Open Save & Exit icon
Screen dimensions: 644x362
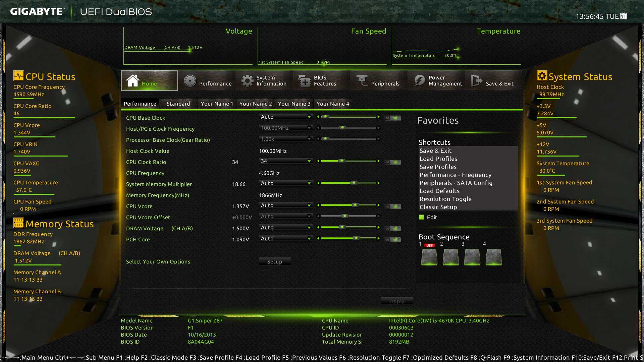click(477, 80)
